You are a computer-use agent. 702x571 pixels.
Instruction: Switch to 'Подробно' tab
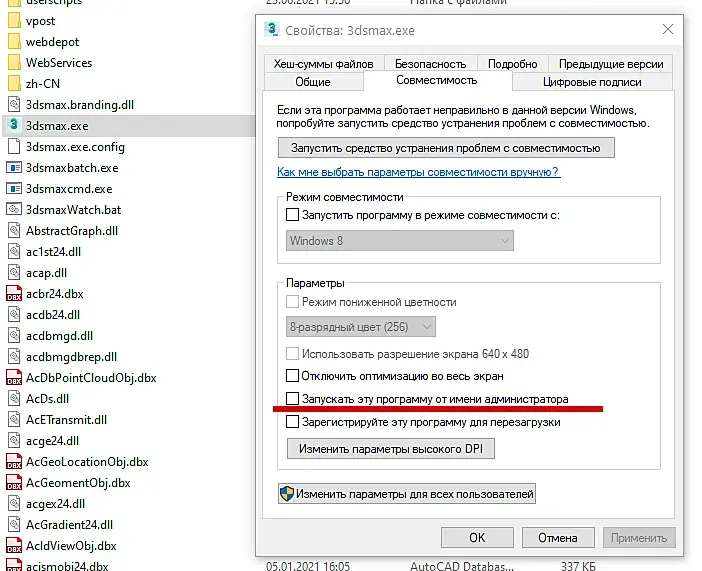coord(513,64)
